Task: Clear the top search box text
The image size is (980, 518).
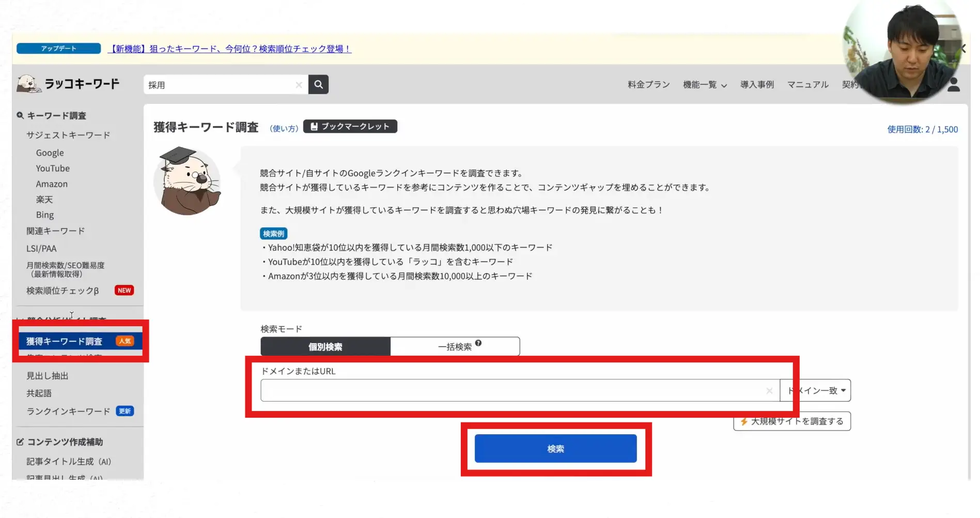Action: click(299, 85)
